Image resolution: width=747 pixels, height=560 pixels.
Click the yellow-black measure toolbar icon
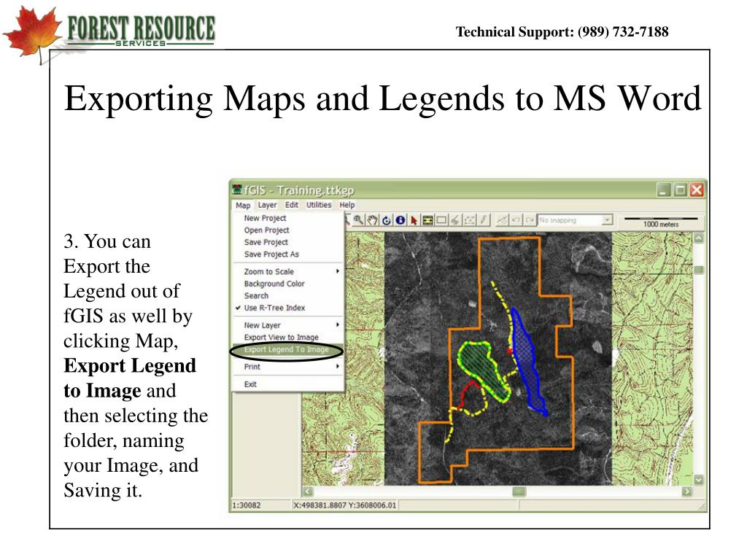point(427,220)
